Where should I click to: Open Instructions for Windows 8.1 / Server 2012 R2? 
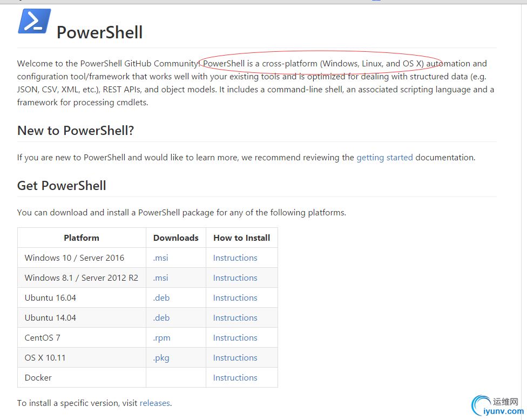point(235,278)
